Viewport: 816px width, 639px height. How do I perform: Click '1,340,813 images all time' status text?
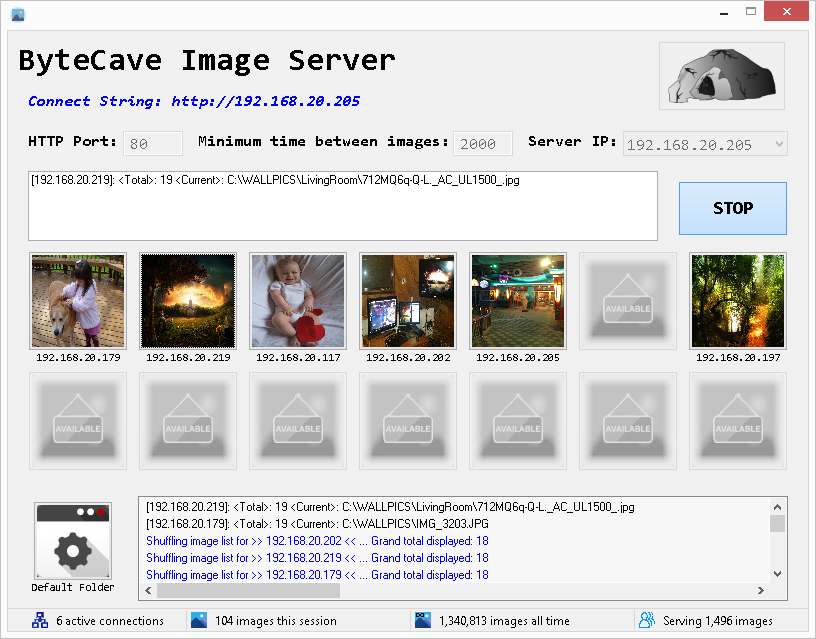point(504,621)
